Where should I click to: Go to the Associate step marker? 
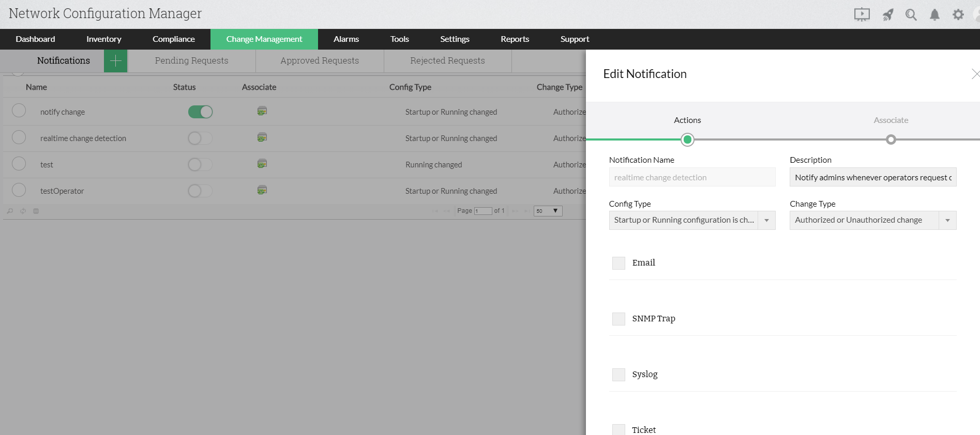point(891,139)
